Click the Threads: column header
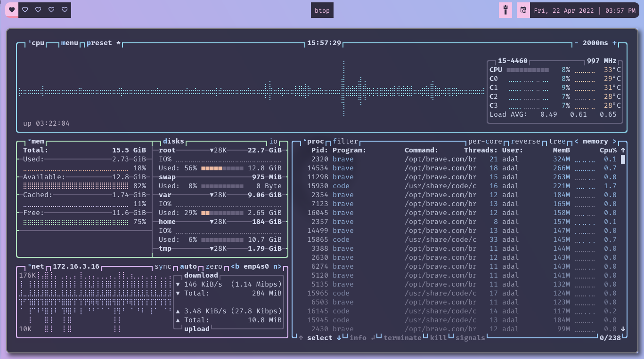Viewport: 644px width, 359px height. [481, 150]
